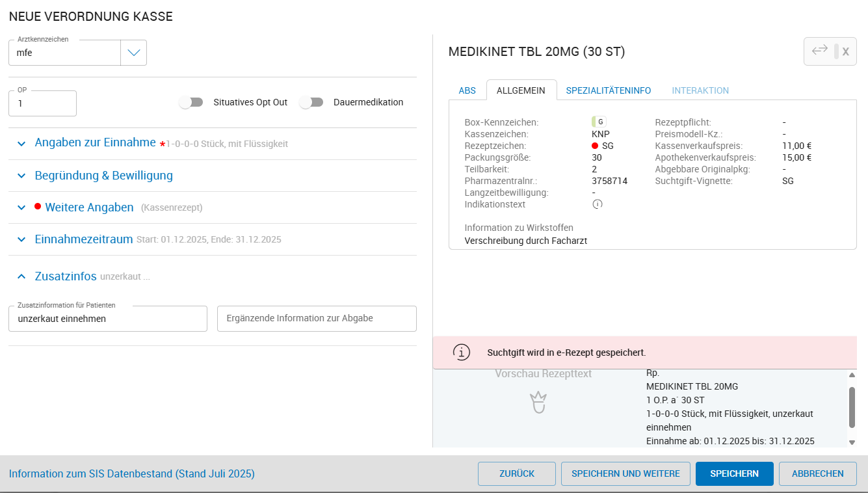Click the X icon next to medication title
The width and height of the screenshot is (868, 493).
click(845, 51)
